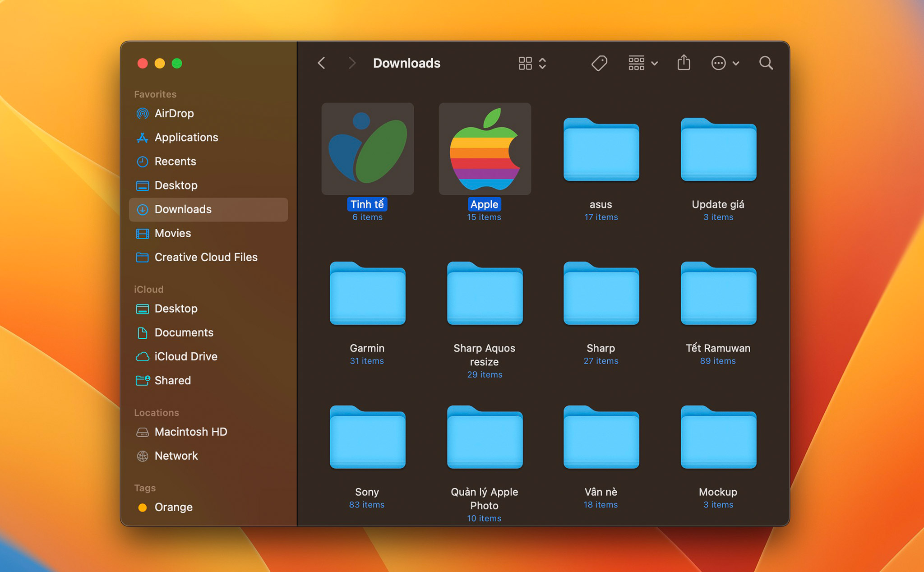The image size is (924, 572).
Task: Click the iCloud Desktop icon
Action: 143,309
